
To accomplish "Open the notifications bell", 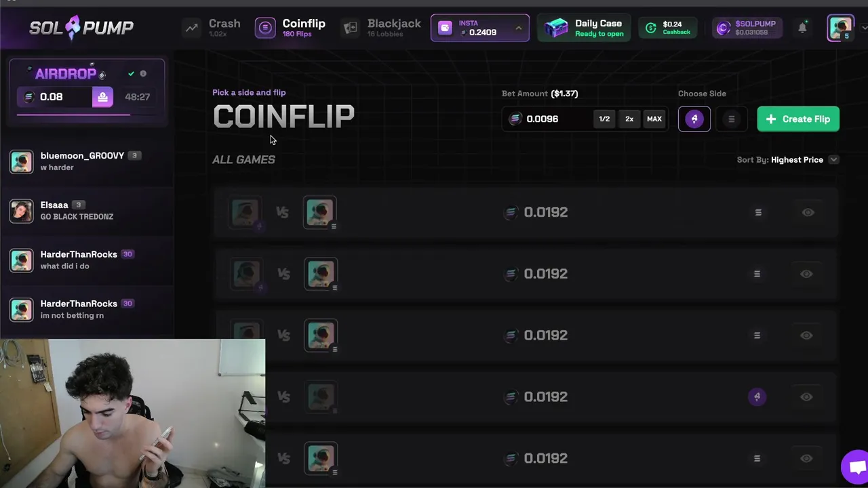I will tap(802, 28).
